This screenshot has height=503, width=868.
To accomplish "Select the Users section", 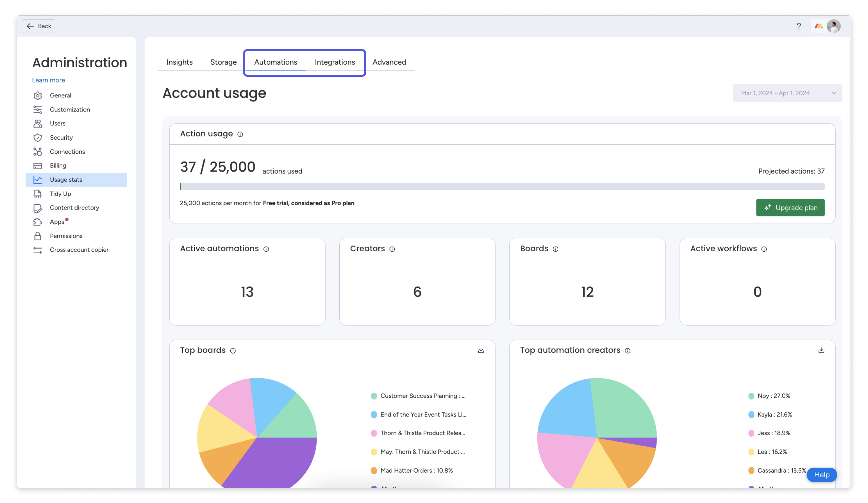I will tap(57, 123).
